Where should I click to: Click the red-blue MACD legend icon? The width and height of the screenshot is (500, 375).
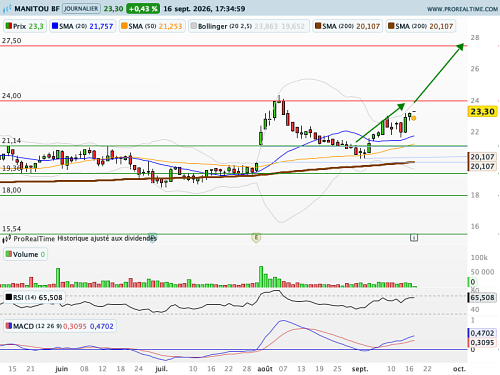coord(9,326)
